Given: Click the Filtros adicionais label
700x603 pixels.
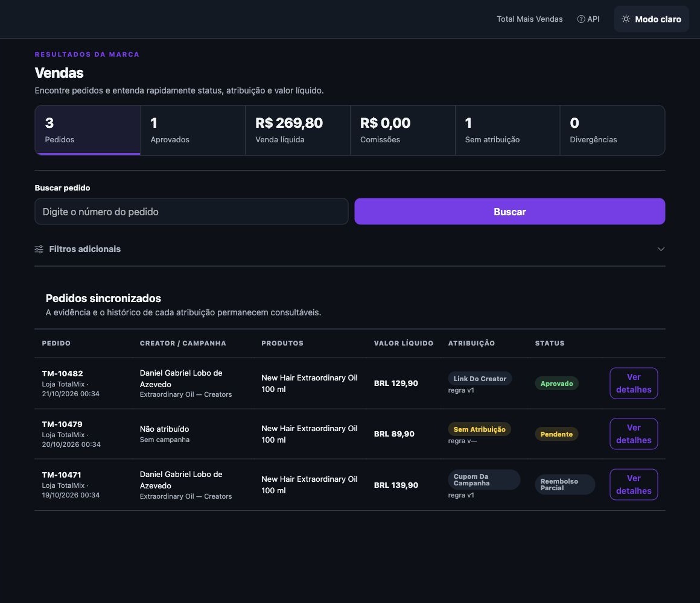Looking at the screenshot, I should pyautogui.click(x=85, y=249).
